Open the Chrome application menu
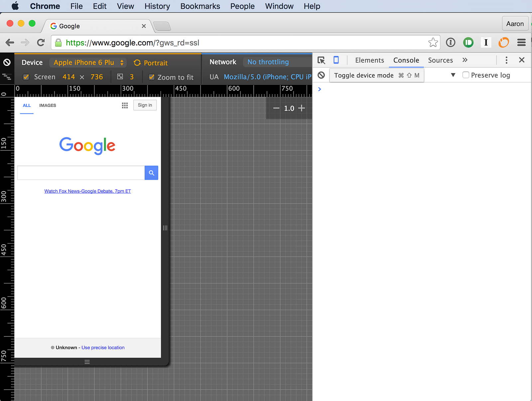The width and height of the screenshot is (532, 401). pos(45,6)
